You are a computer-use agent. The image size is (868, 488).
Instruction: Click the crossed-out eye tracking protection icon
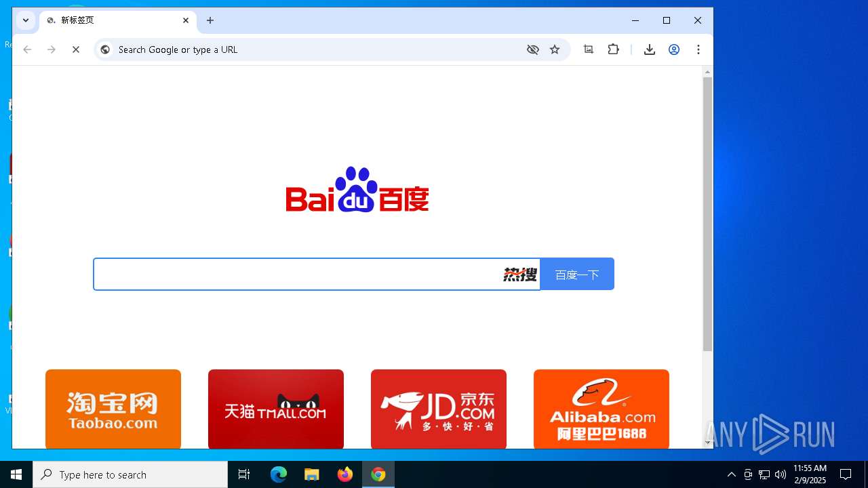[533, 49]
